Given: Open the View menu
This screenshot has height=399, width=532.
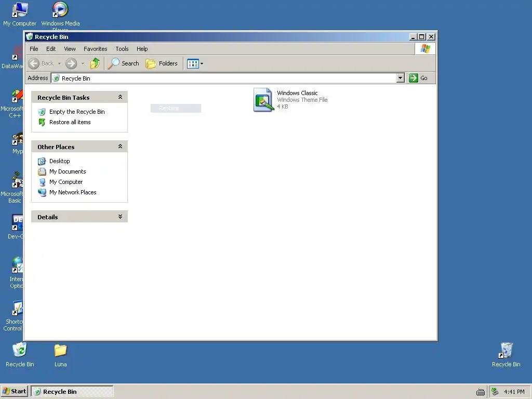Looking at the screenshot, I should (70, 49).
